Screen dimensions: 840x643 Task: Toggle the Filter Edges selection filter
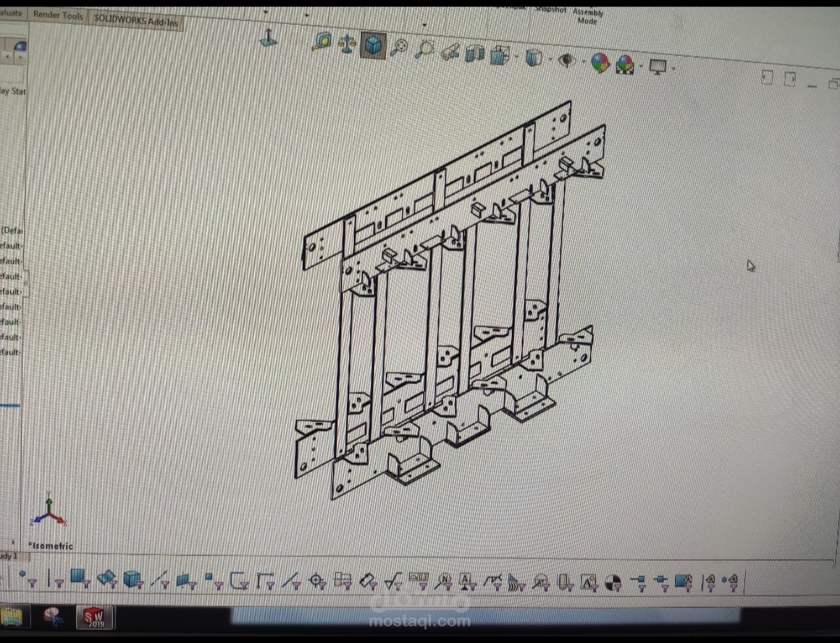54,578
